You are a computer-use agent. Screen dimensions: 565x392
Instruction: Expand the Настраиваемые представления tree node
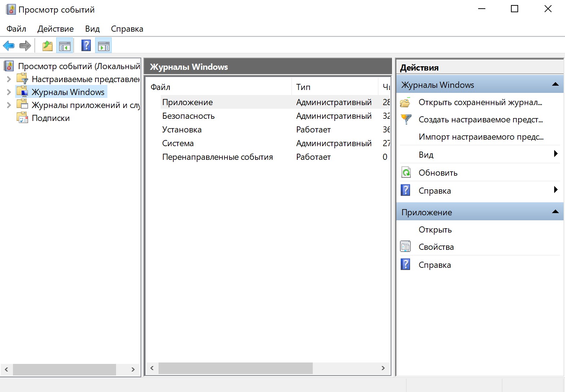click(9, 79)
